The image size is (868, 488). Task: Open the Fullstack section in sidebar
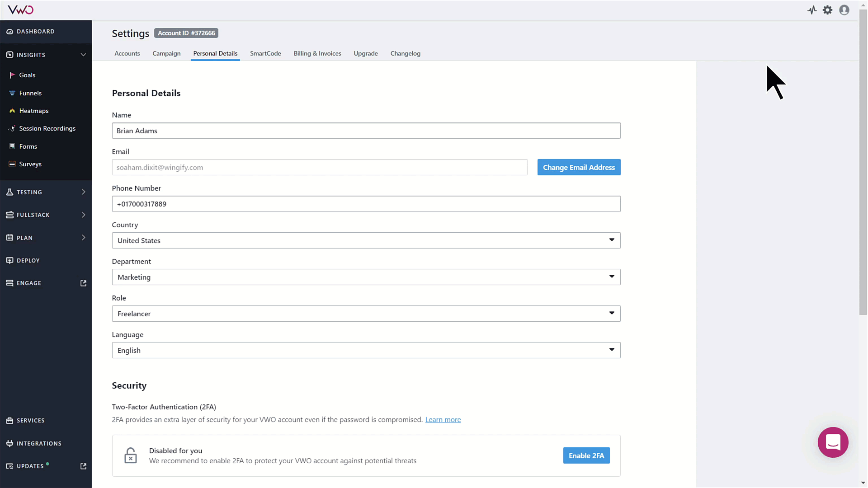pyautogui.click(x=45, y=215)
